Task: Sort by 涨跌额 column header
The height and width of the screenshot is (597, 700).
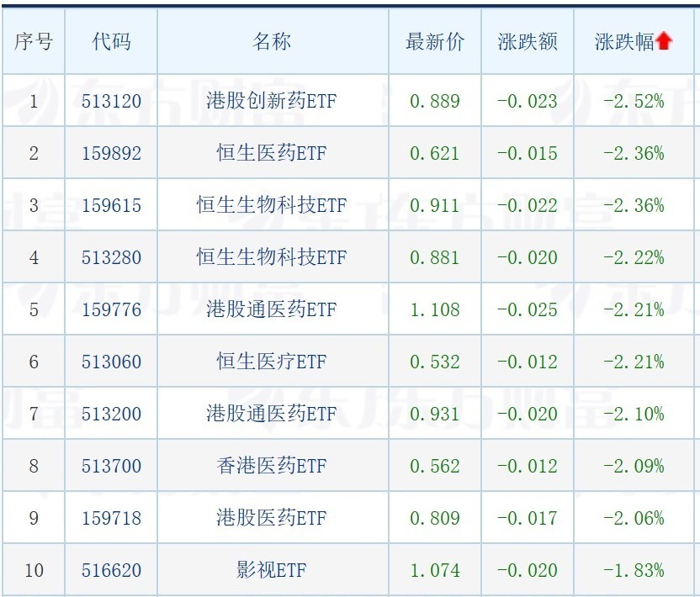Action: (528, 41)
